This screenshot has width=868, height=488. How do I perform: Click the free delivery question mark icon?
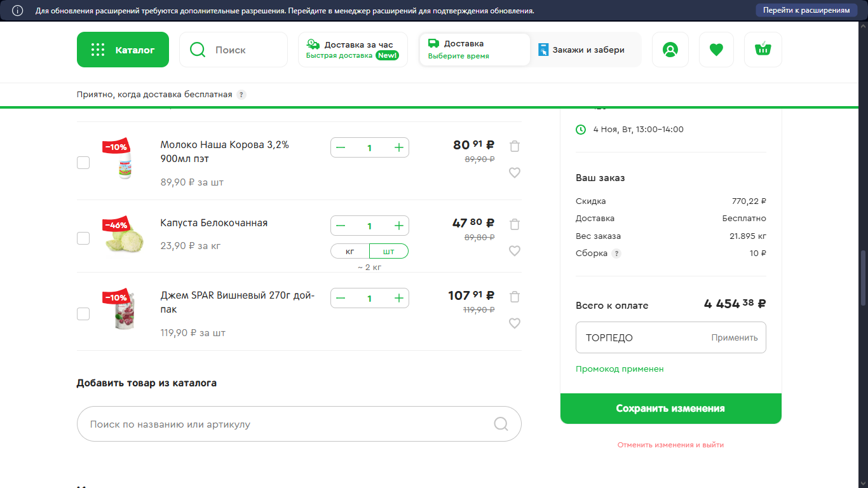coord(241,95)
